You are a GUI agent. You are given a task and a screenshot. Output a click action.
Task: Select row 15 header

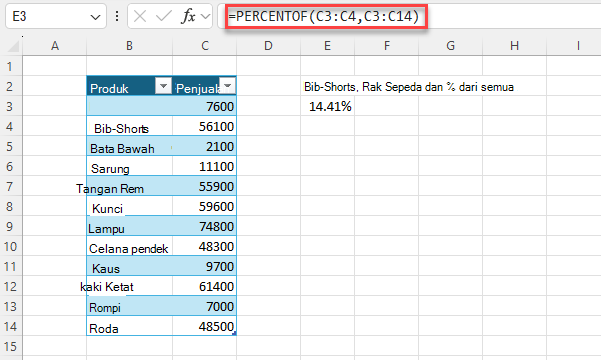click(11, 346)
